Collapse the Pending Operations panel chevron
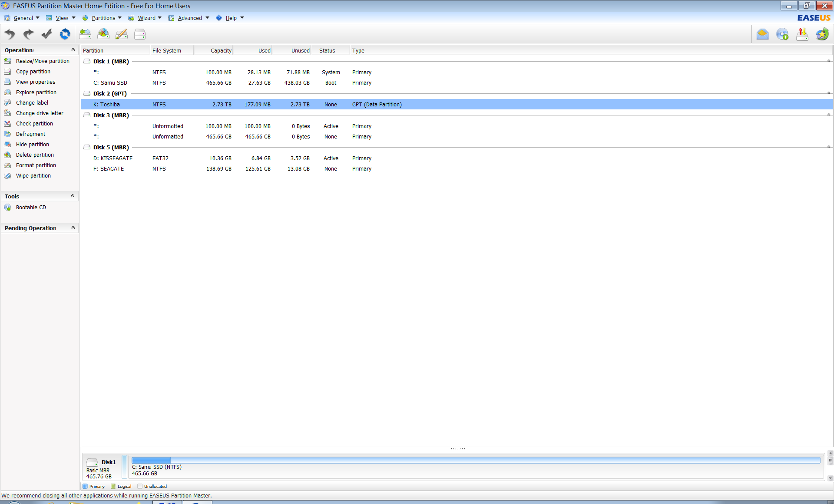The height and width of the screenshot is (504, 834). 73,227
